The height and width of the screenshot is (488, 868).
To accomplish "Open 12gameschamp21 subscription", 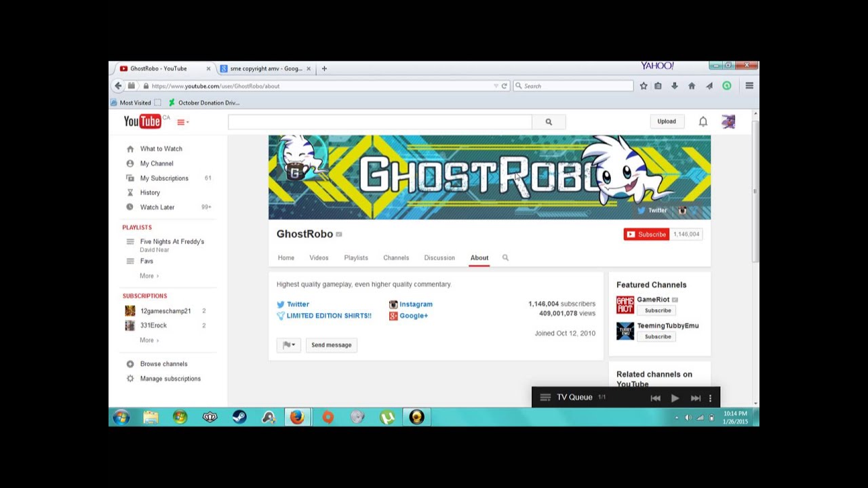I will [x=165, y=311].
